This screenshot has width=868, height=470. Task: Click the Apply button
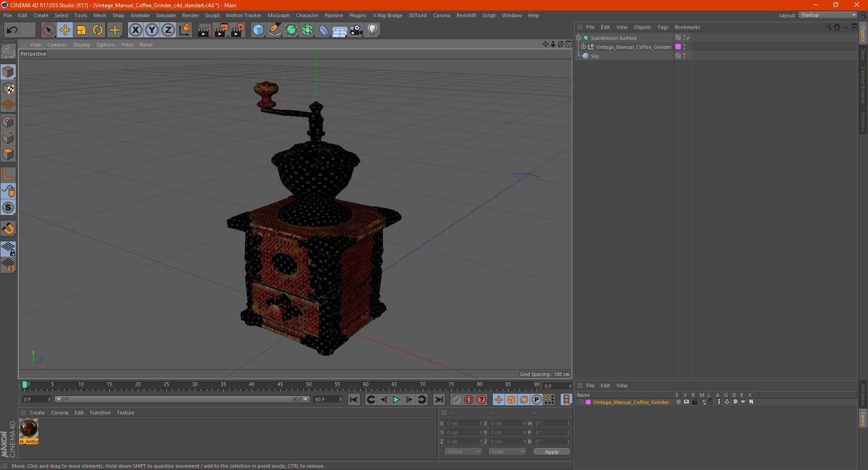click(x=552, y=452)
